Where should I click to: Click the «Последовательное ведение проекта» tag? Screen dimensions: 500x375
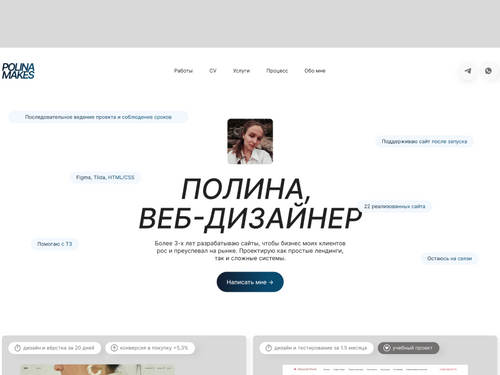(x=98, y=117)
